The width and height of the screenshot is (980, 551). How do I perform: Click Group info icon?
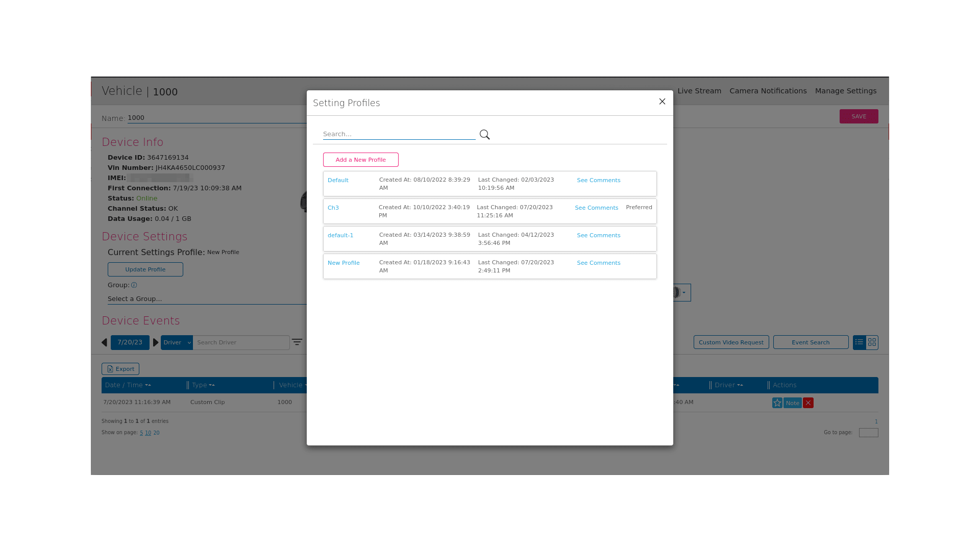tap(134, 285)
